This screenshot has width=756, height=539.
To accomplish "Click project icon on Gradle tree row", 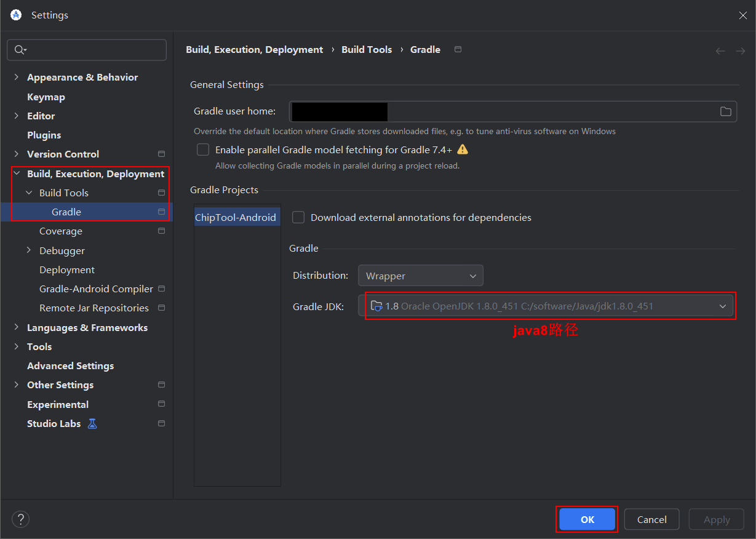I will pyautogui.click(x=161, y=212).
